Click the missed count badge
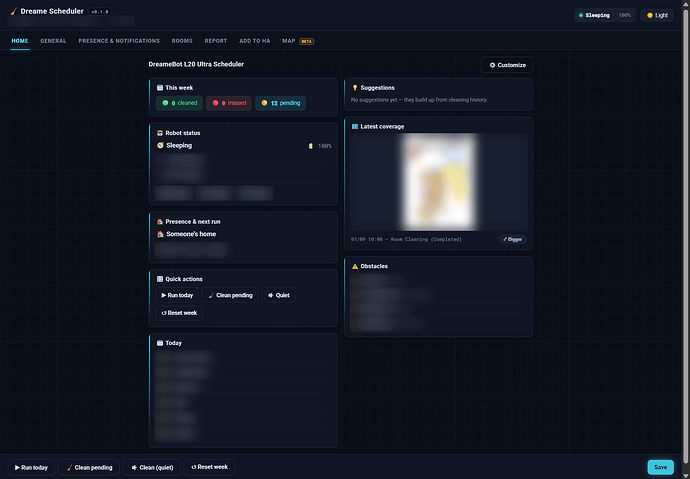 coord(229,103)
